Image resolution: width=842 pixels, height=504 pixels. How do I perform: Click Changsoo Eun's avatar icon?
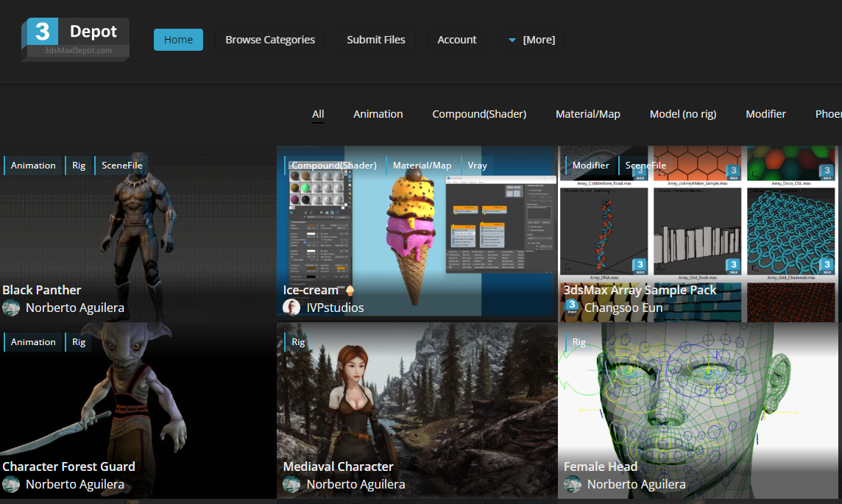[573, 308]
